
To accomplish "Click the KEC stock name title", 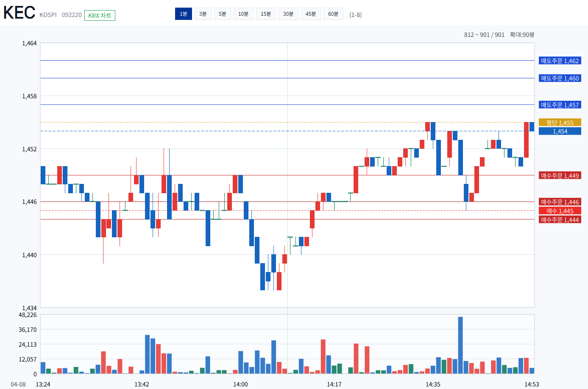I will pyautogui.click(x=20, y=13).
